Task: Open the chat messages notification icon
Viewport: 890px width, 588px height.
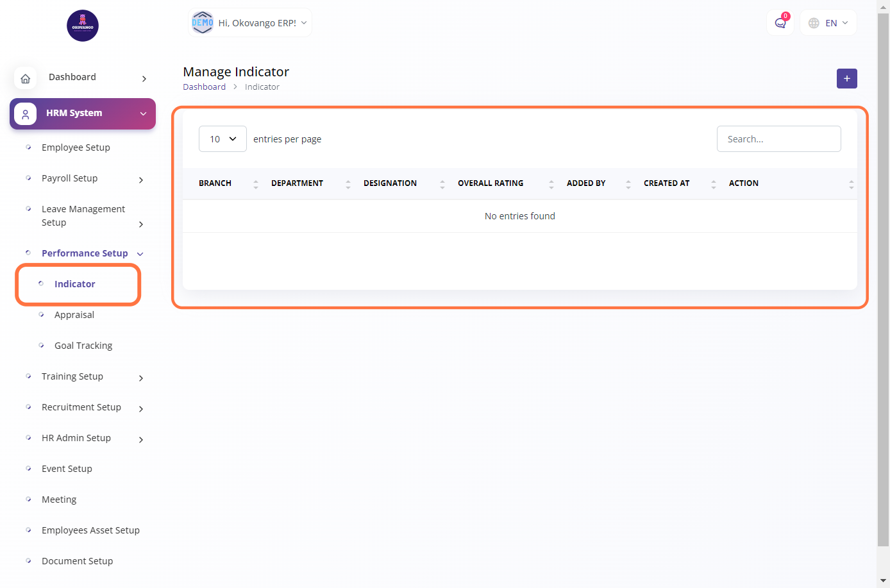Action: (x=780, y=23)
